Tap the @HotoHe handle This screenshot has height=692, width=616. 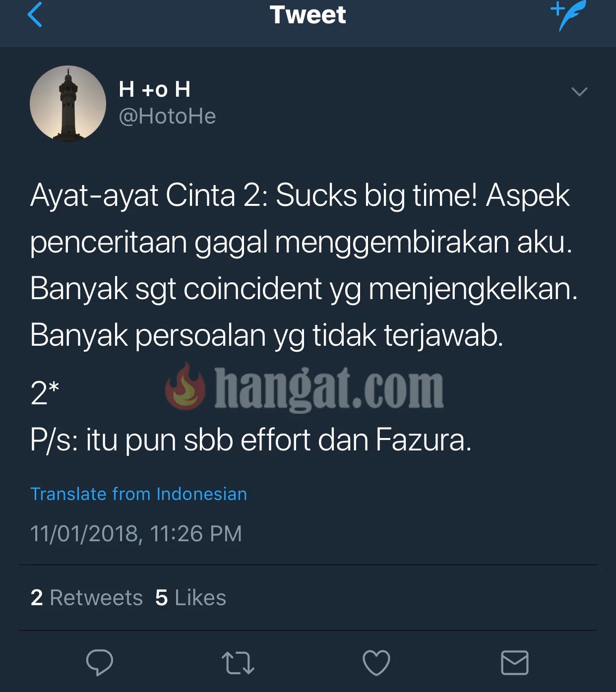pos(168,117)
